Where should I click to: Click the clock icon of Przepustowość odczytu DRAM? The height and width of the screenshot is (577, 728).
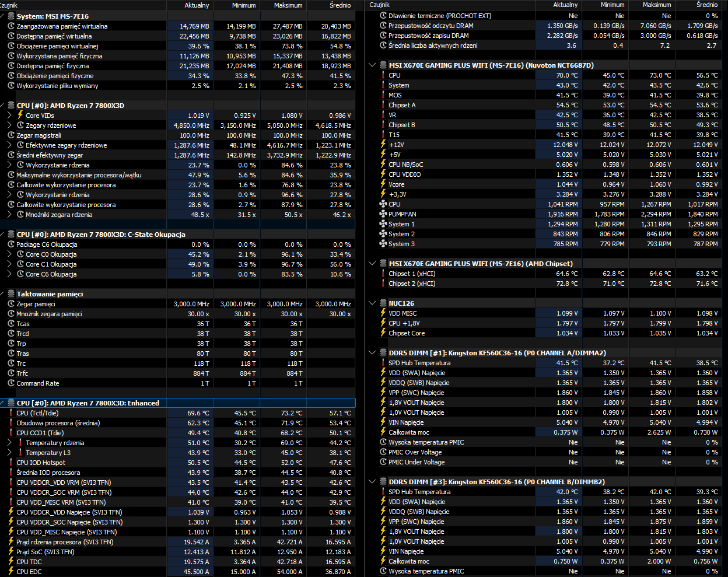tap(383, 26)
